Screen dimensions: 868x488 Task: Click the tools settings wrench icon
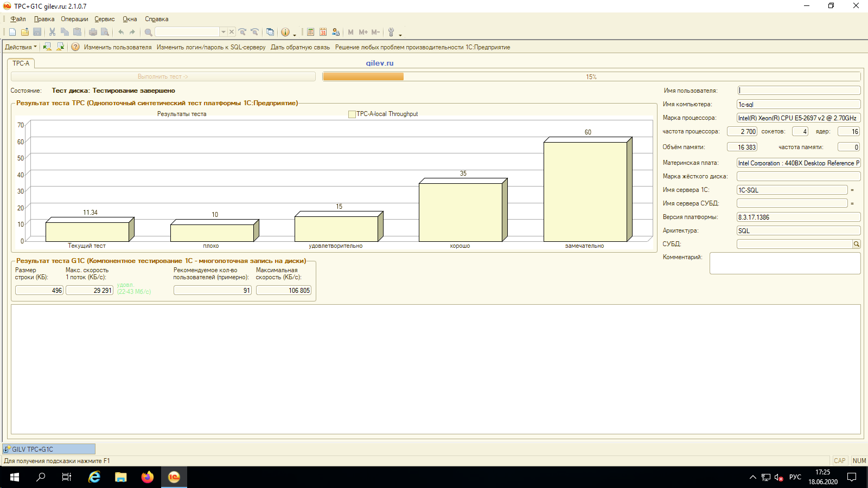point(391,32)
